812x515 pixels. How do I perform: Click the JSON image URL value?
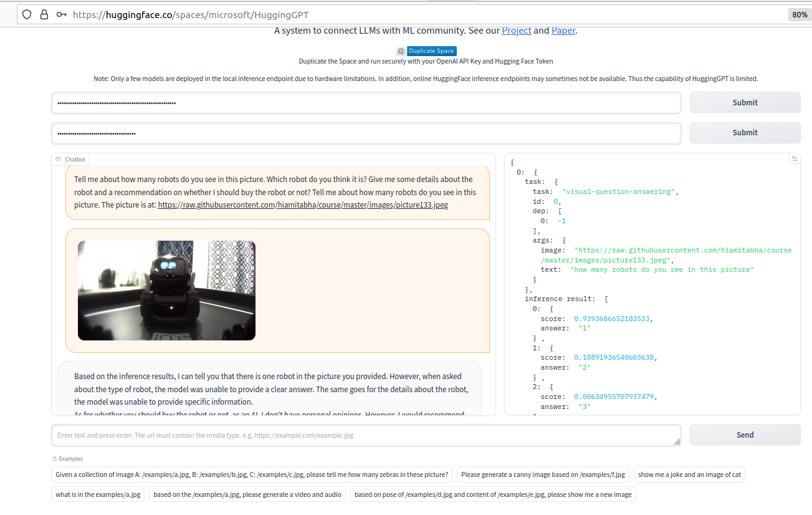tap(666, 255)
